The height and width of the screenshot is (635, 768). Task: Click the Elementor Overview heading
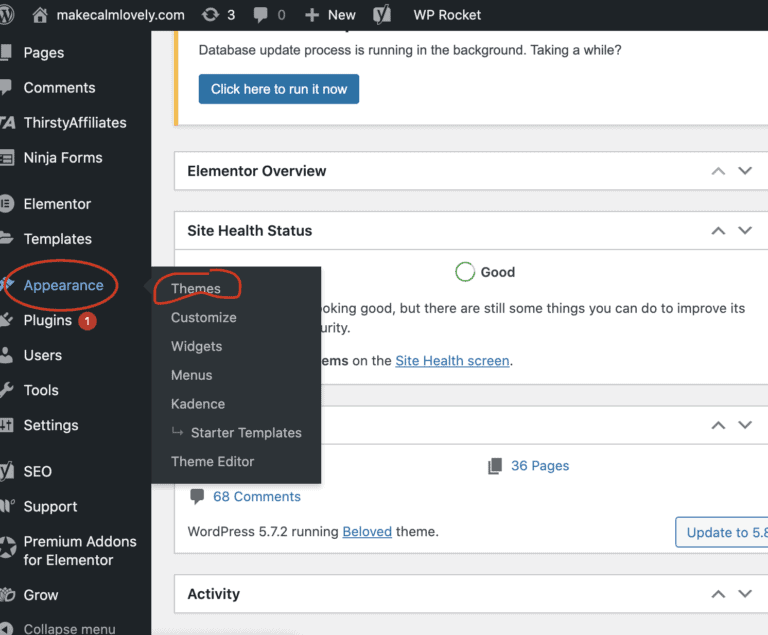(x=257, y=171)
